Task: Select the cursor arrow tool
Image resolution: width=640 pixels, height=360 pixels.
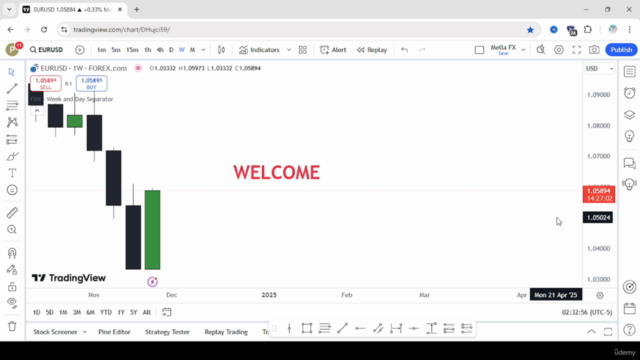Action: tap(12, 72)
